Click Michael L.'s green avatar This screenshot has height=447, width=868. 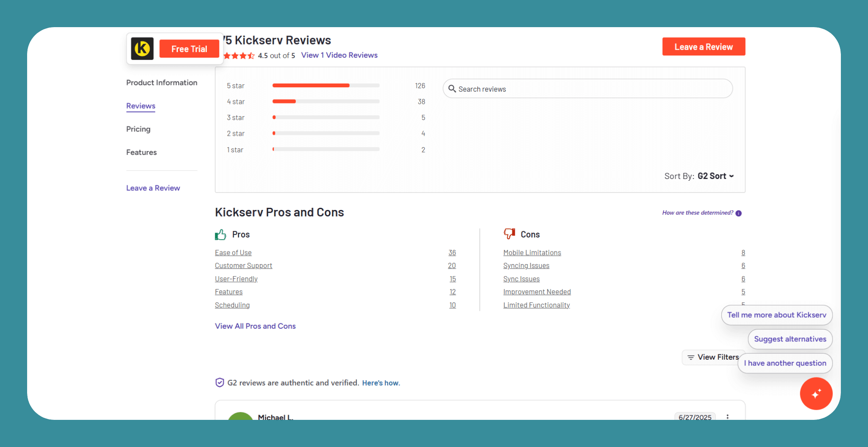tap(240, 416)
